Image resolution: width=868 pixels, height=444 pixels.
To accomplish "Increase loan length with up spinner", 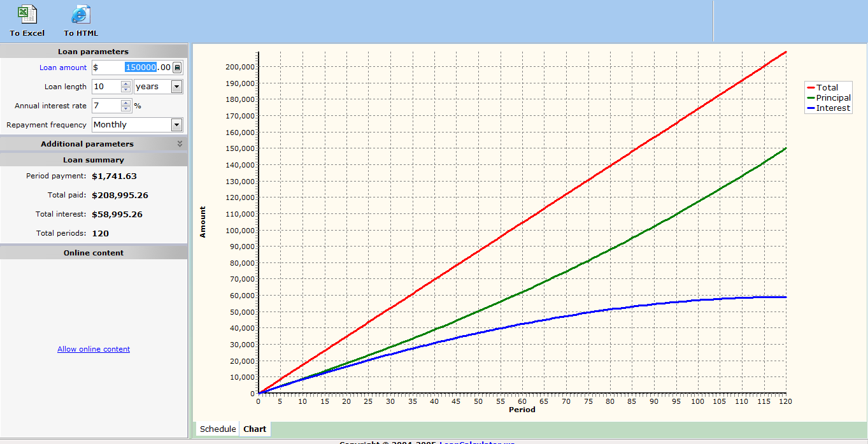I will 126,83.
